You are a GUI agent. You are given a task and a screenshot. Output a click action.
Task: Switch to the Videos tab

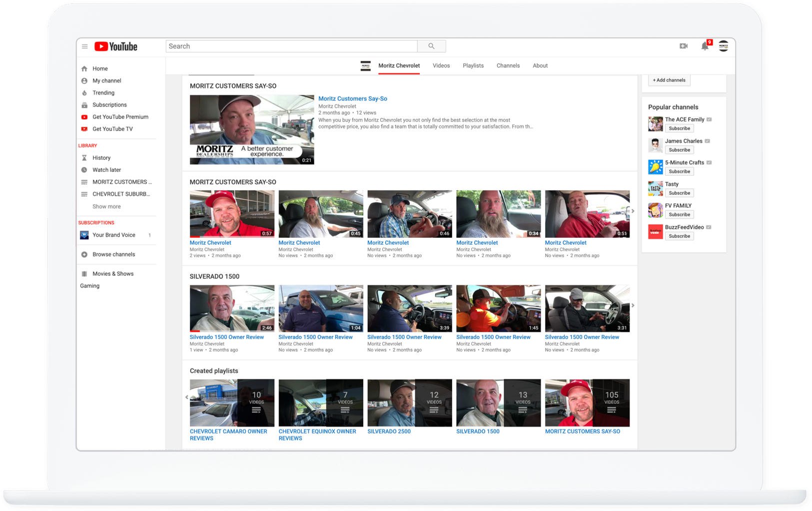[441, 65]
